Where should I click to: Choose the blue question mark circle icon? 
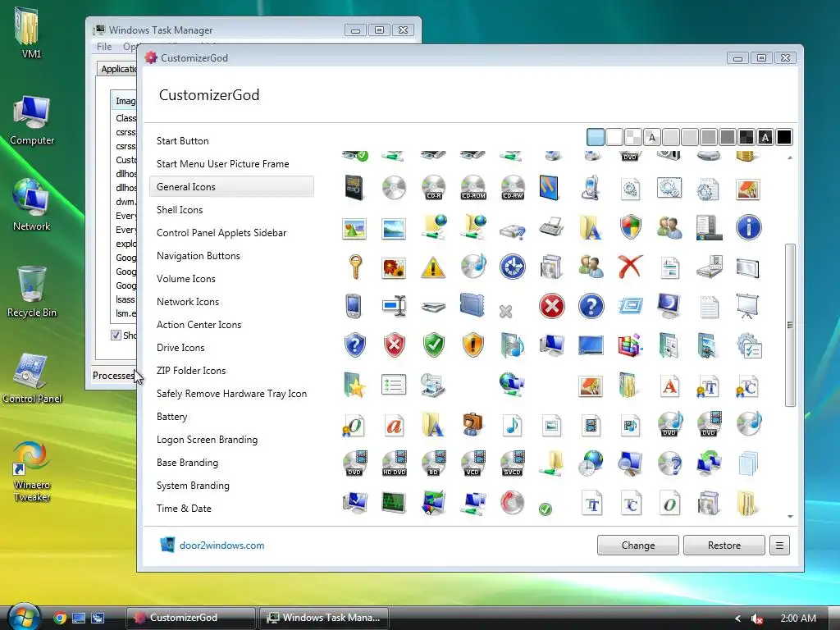click(591, 307)
